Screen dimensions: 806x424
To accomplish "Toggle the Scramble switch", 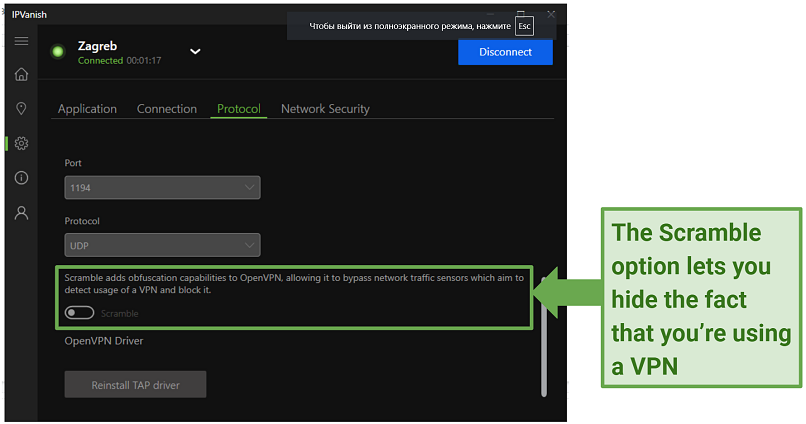I will 80,312.
